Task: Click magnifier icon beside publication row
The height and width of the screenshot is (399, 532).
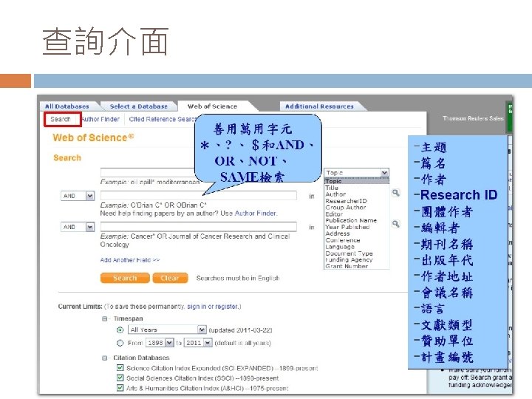Action: coord(395,224)
